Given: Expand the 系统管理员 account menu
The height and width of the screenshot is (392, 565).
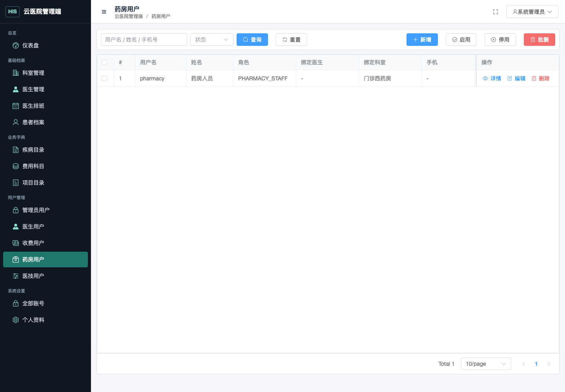Looking at the screenshot, I should coord(532,12).
